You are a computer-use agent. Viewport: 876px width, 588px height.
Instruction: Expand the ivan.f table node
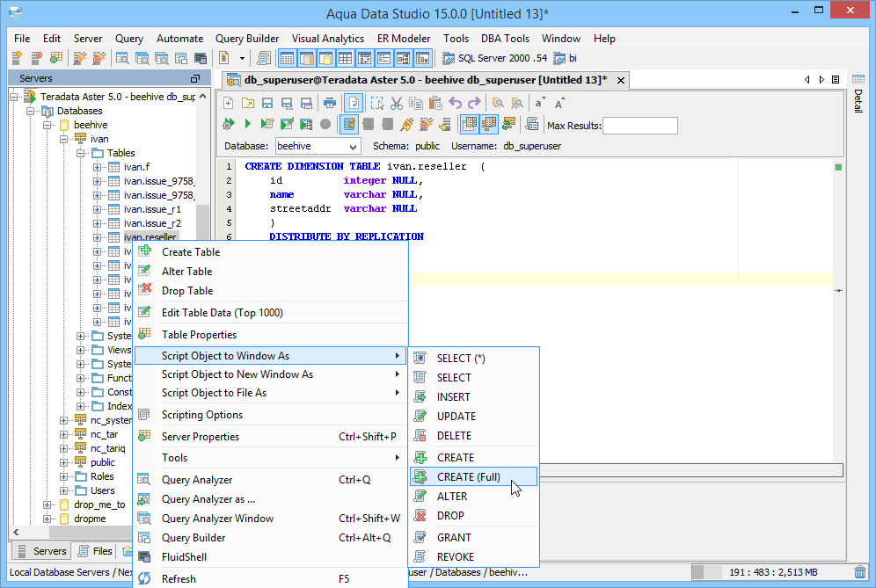(98, 167)
